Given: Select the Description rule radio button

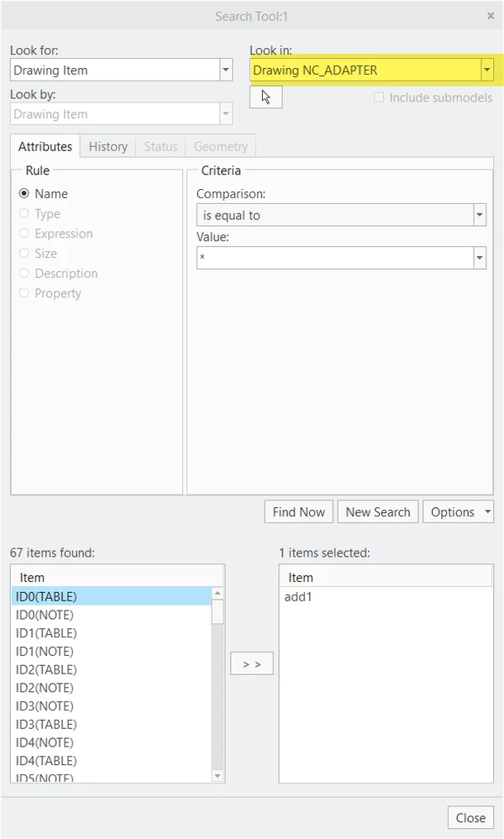Looking at the screenshot, I should tap(24, 273).
